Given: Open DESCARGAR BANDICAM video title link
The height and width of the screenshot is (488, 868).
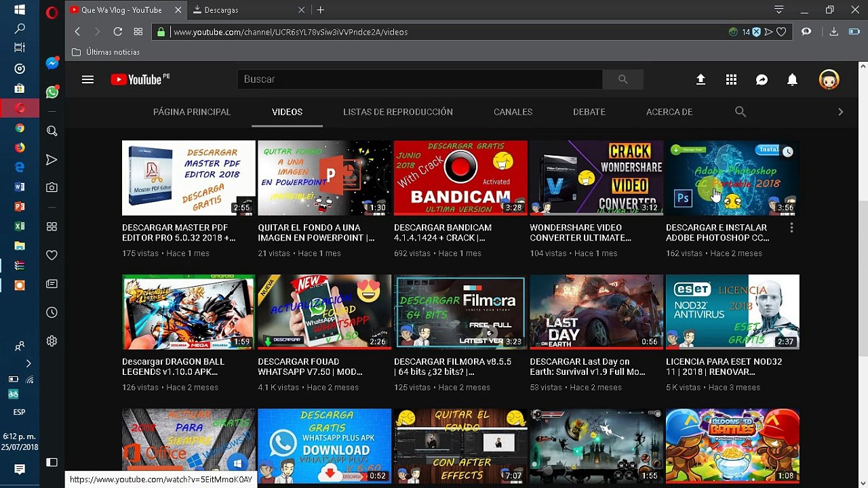Looking at the screenshot, I should click(x=443, y=232).
